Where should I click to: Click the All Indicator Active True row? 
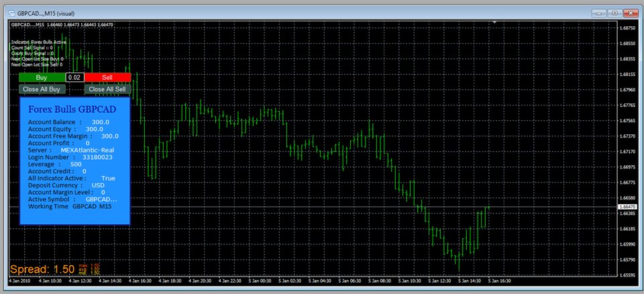click(72, 178)
